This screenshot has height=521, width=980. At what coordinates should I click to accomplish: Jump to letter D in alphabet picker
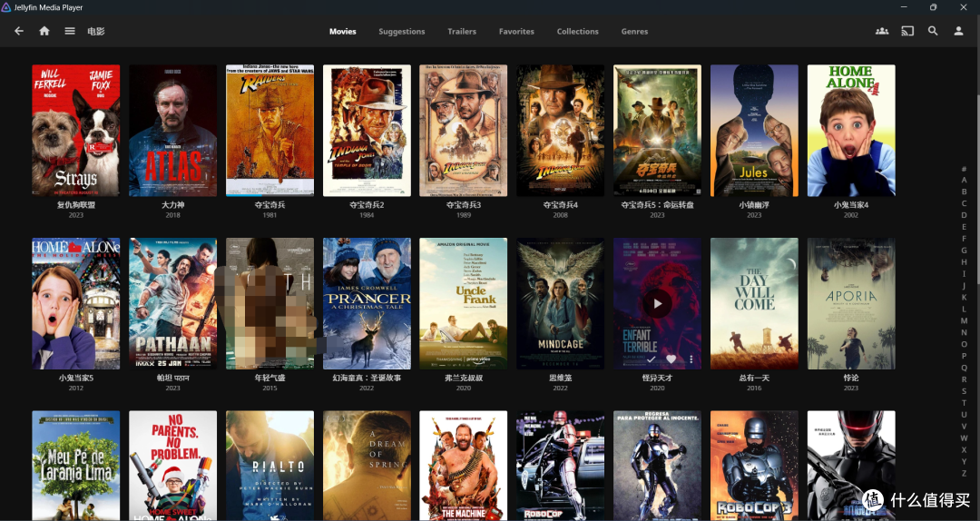pyautogui.click(x=964, y=215)
